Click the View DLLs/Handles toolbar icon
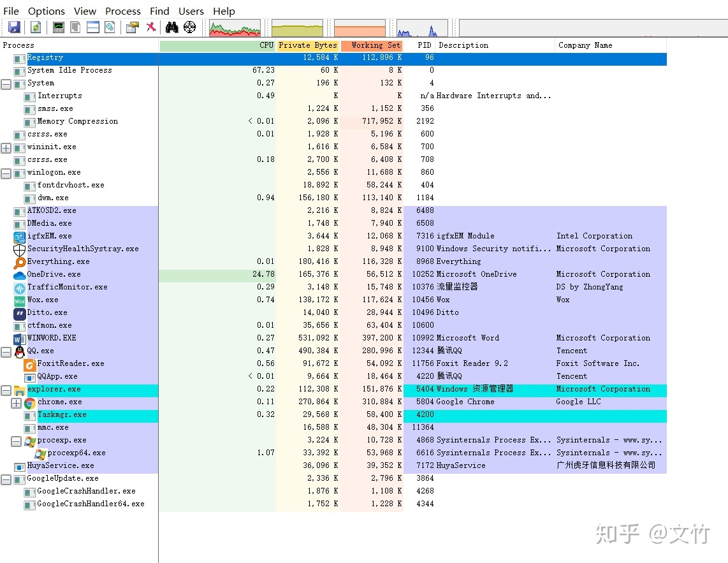Viewport: 728px width, 563px height. [110, 27]
